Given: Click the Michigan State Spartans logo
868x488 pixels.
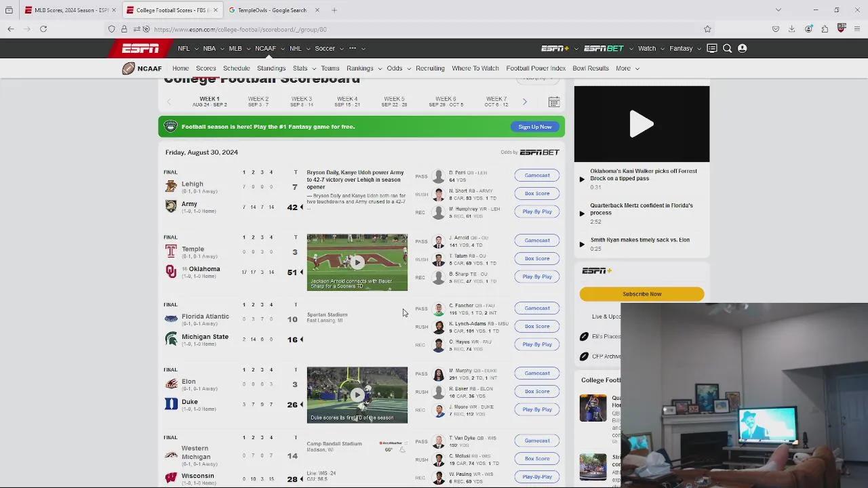Looking at the screenshot, I should pyautogui.click(x=171, y=339).
